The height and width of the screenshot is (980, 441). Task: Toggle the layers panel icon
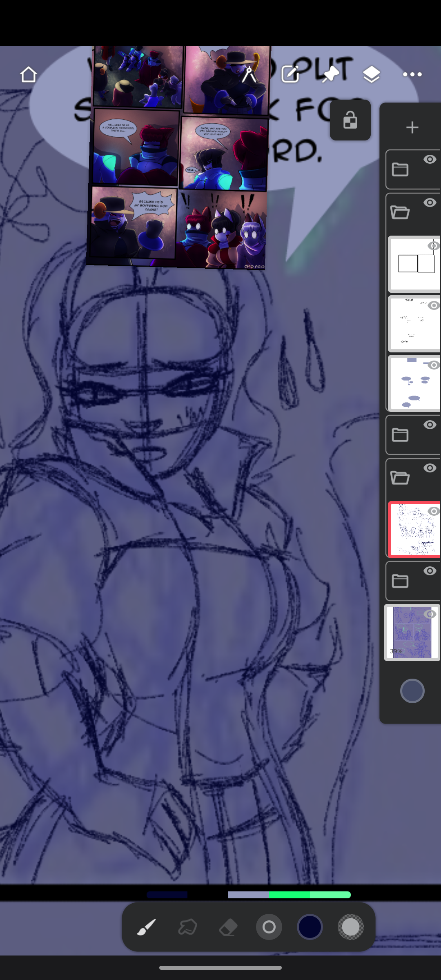tap(371, 74)
